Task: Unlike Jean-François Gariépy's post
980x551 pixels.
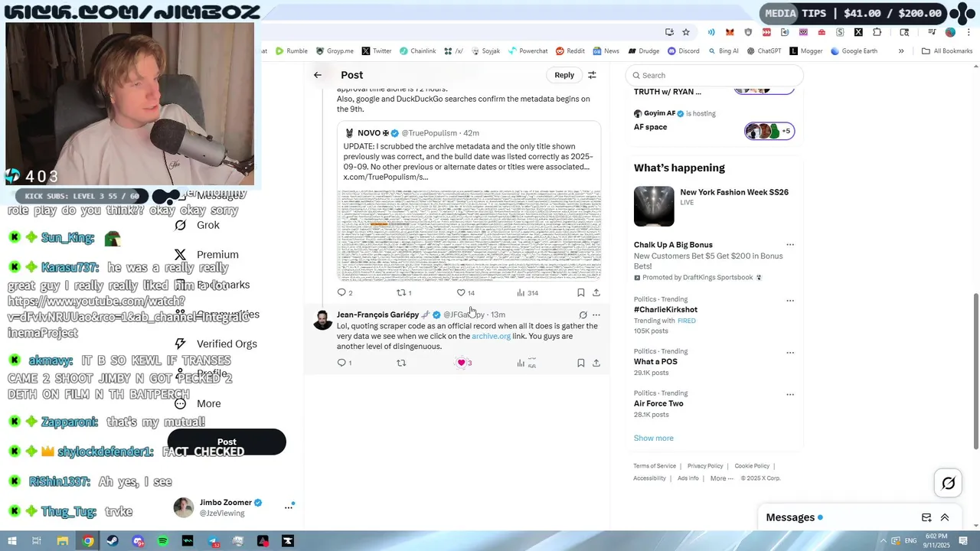Action: 461,363
